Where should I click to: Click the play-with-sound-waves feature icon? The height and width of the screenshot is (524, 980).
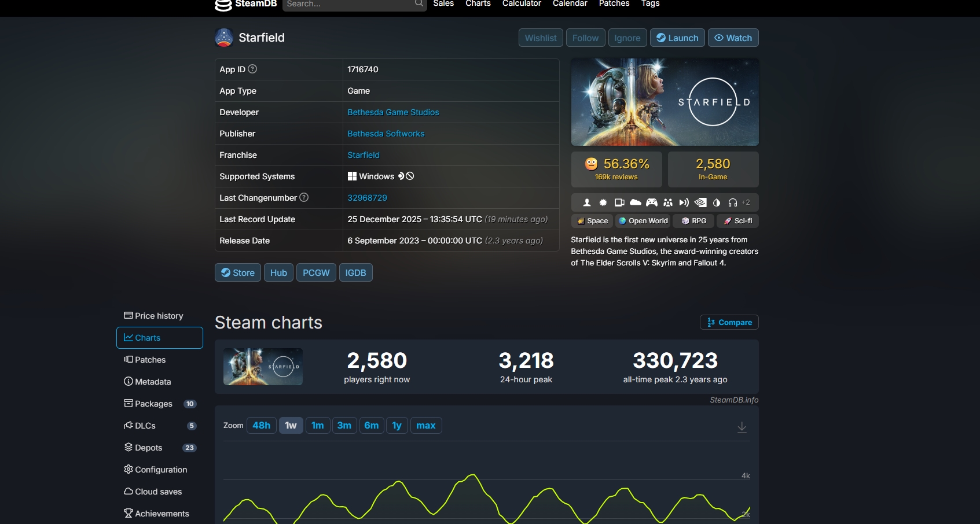[684, 202]
